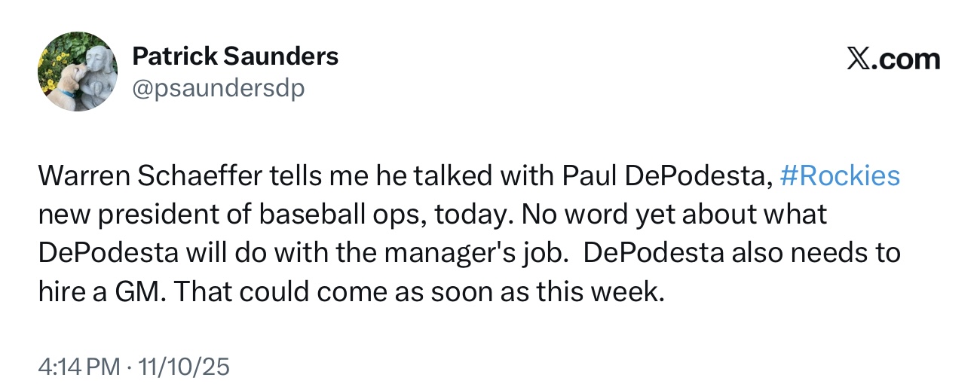
Task: Click the words "hire a GM"
Action: (100, 292)
